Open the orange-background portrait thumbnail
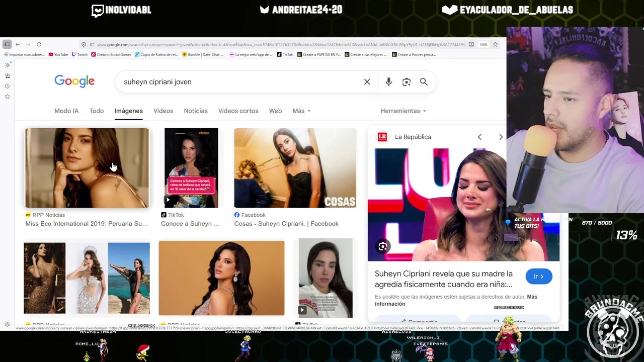Screen dimensions: 644x362 click(221, 278)
